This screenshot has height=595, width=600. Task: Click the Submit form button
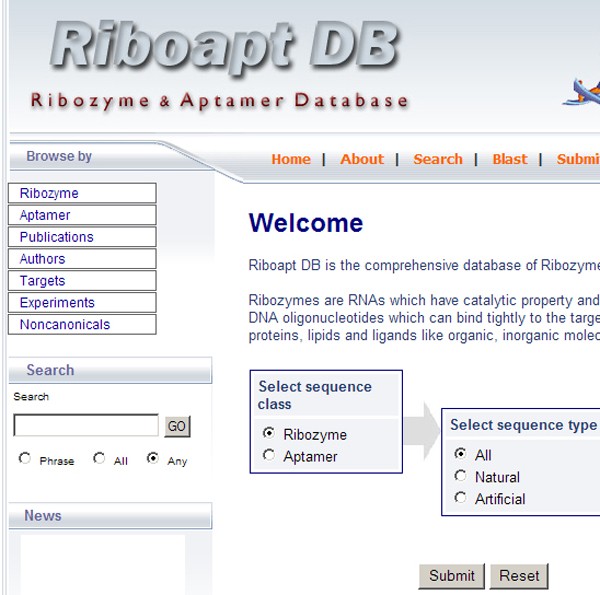click(x=452, y=576)
